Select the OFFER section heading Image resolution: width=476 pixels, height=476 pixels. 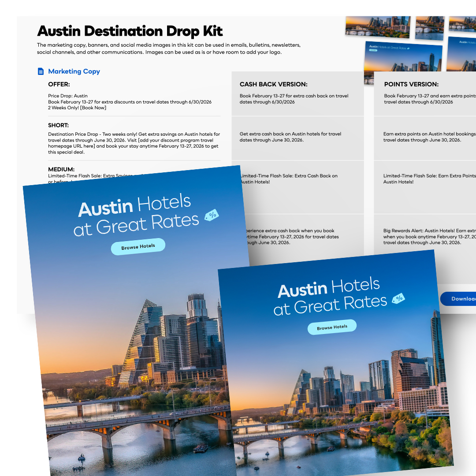pyautogui.click(x=59, y=84)
